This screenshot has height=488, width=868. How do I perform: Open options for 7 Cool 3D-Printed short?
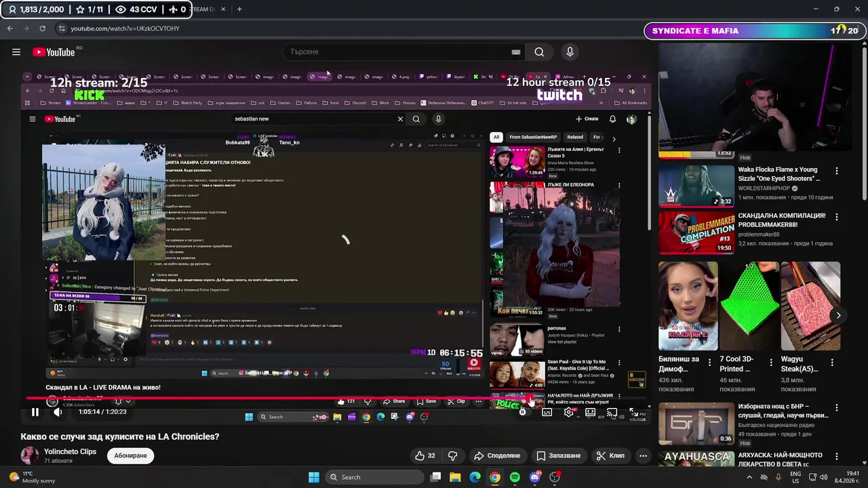[x=771, y=363]
